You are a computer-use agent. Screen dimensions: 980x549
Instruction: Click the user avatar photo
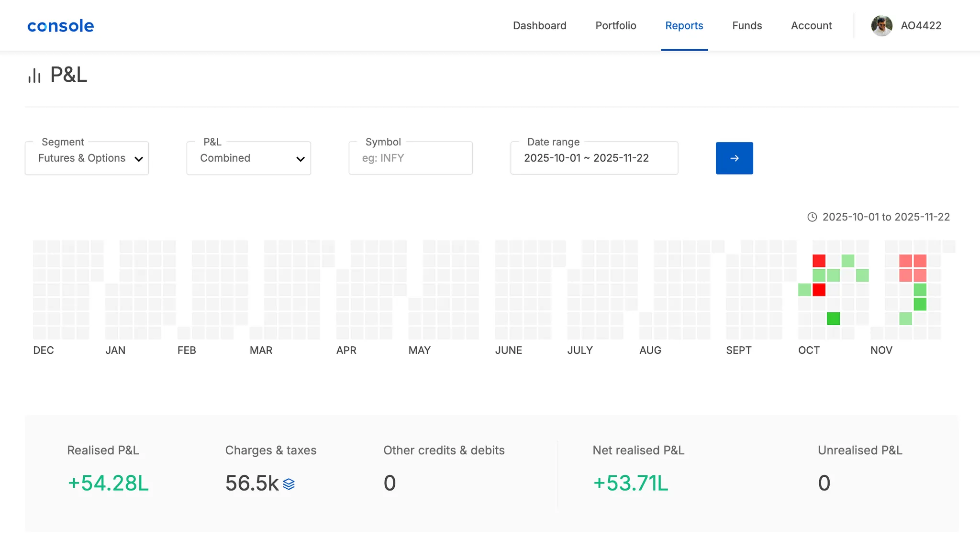click(x=881, y=26)
